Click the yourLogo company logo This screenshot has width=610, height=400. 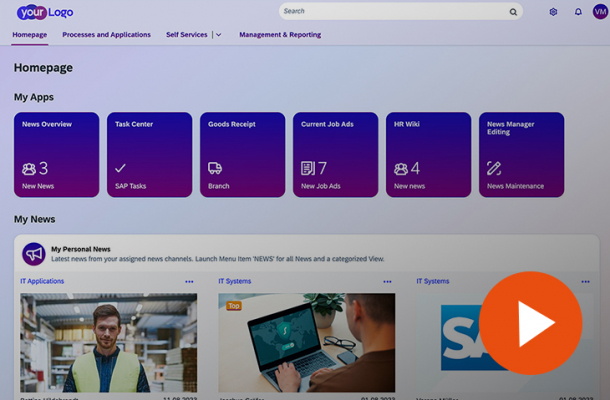pos(45,12)
